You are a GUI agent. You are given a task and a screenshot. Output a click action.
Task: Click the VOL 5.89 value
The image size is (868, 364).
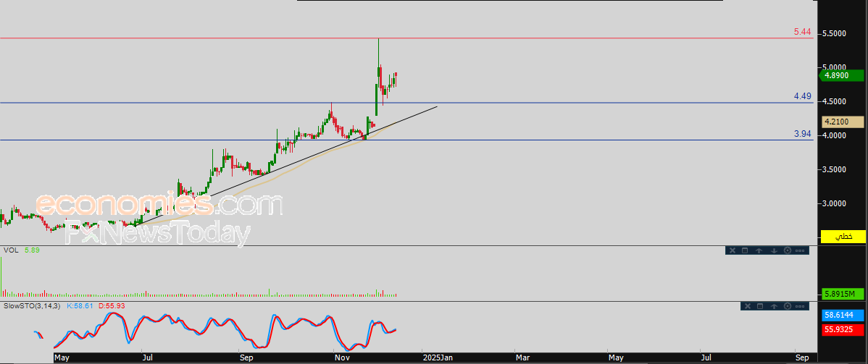click(x=32, y=250)
